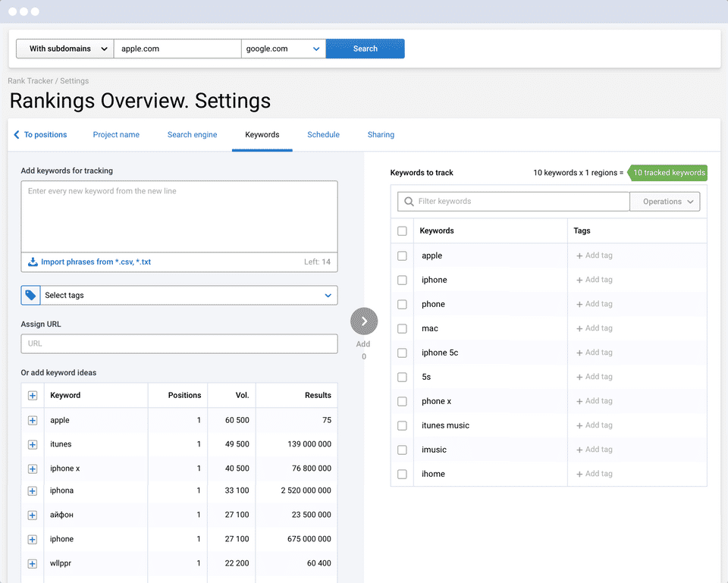Screen dimensions: 728x583
Task: Click the plus icon next to itunes keyword
Action: (x=33, y=444)
